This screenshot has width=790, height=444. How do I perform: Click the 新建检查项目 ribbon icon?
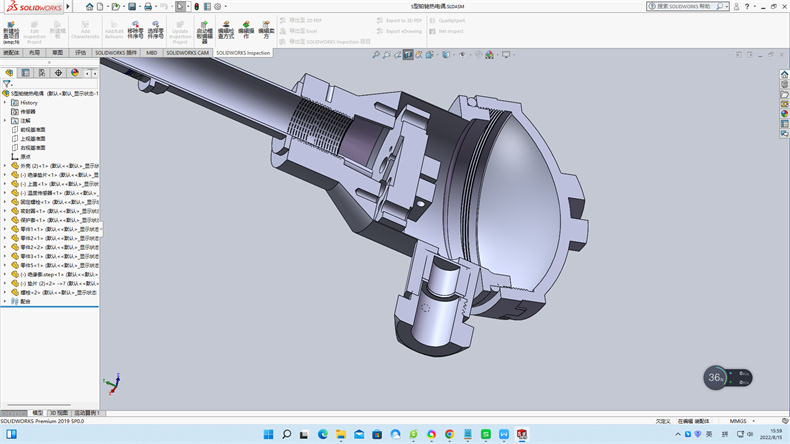(x=11, y=27)
